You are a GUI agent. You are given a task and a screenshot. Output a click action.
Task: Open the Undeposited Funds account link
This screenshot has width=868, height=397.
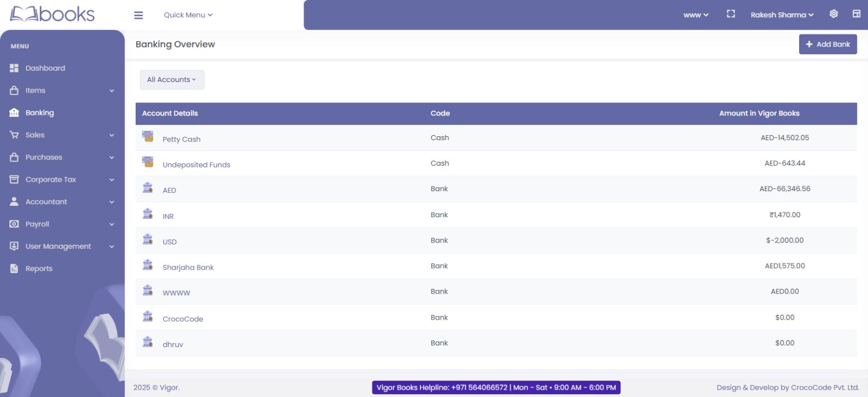[197, 165]
